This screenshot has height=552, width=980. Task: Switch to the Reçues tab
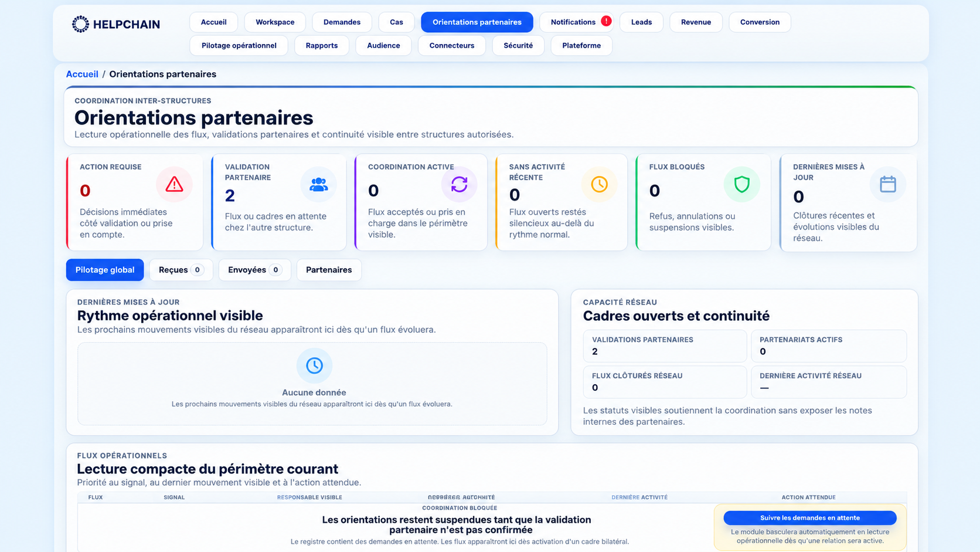point(181,270)
